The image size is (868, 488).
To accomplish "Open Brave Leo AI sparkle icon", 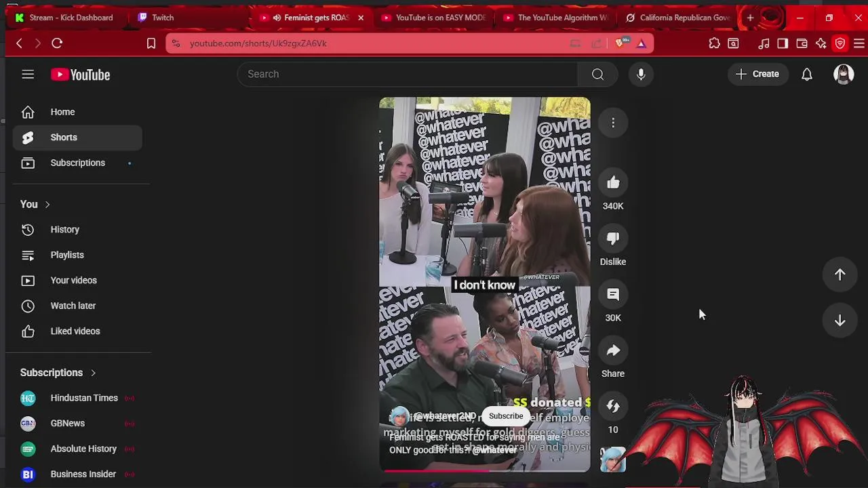I will pyautogui.click(x=821, y=43).
